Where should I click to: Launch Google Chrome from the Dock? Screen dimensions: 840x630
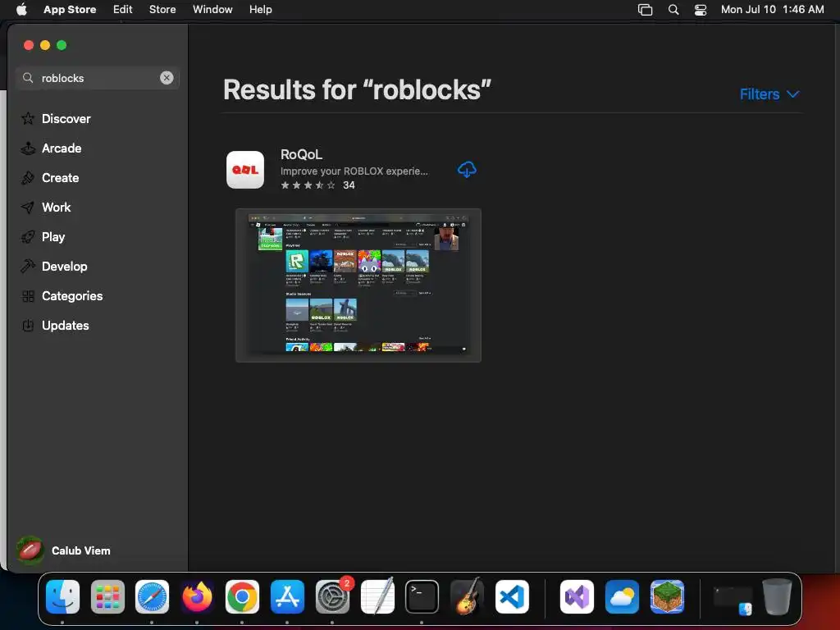(x=242, y=596)
